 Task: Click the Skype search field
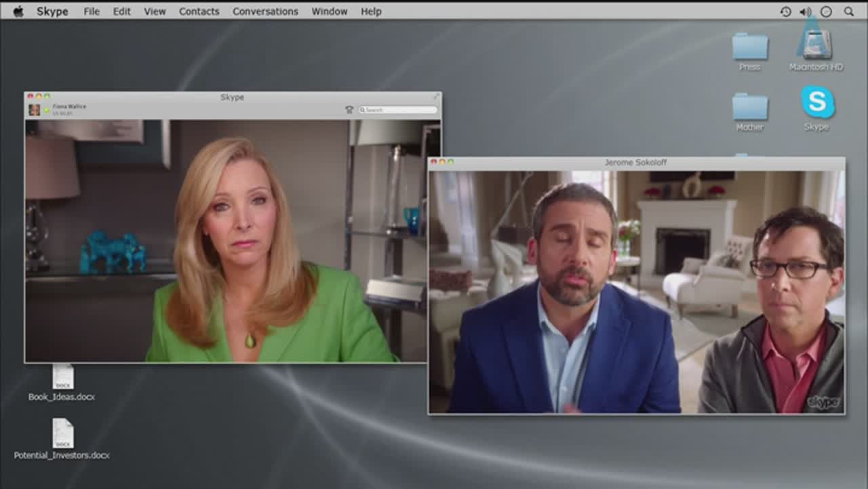[x=399, y=109]
